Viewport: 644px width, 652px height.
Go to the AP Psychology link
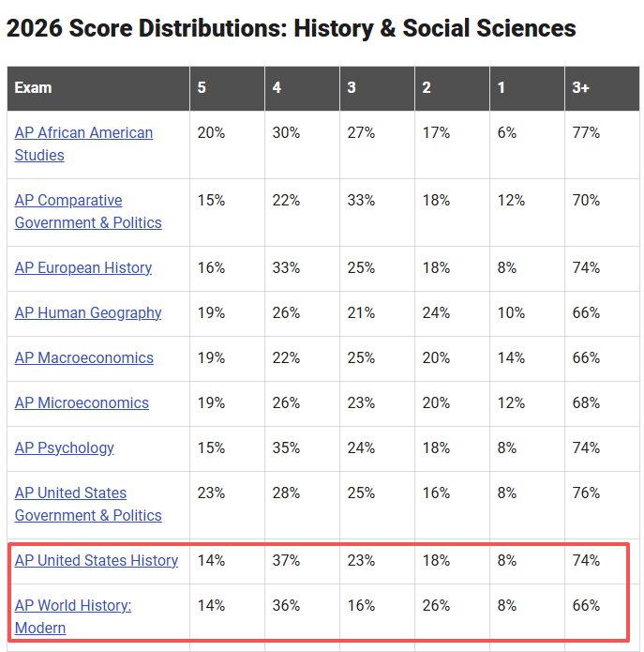coord(65,447)
